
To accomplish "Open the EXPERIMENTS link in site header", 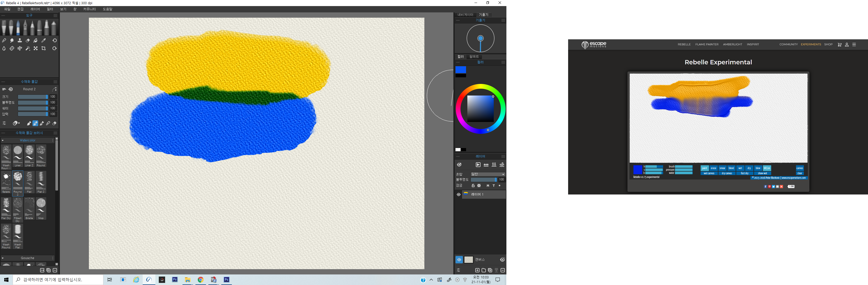I will click(811, 45).
